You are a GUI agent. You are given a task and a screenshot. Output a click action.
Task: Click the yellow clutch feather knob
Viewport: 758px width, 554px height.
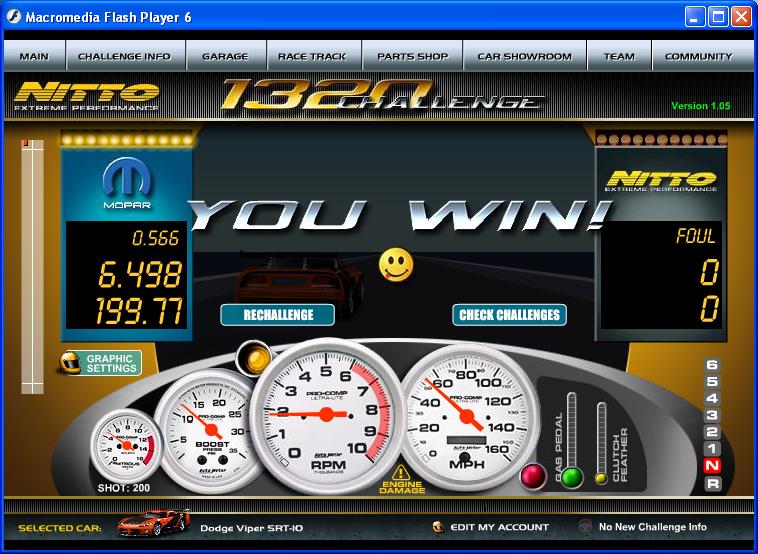tap(601, 479)
